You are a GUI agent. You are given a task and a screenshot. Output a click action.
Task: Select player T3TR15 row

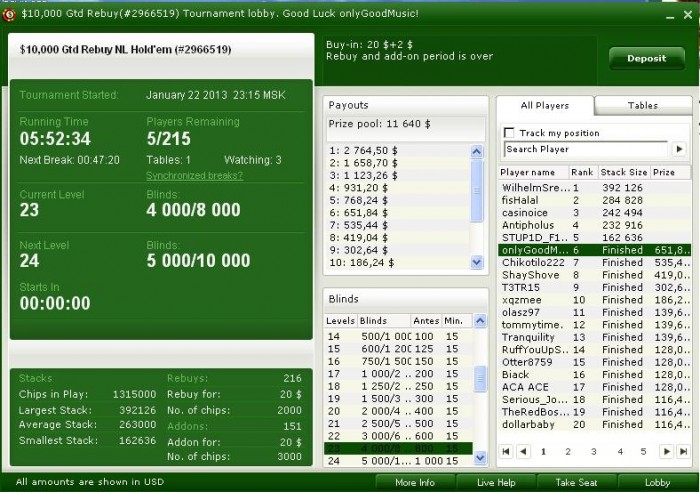pyautogui.click(x=594, y=288)
